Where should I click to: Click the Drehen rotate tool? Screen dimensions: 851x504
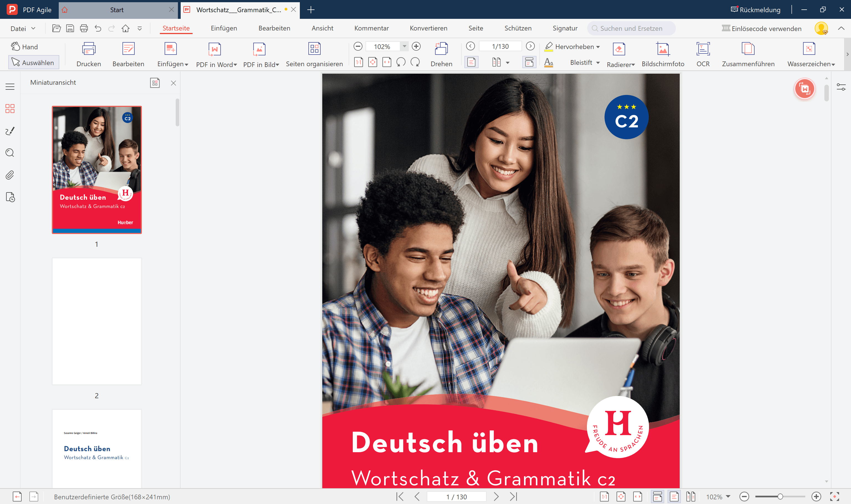pyautogui.click(x=441, y=54)
